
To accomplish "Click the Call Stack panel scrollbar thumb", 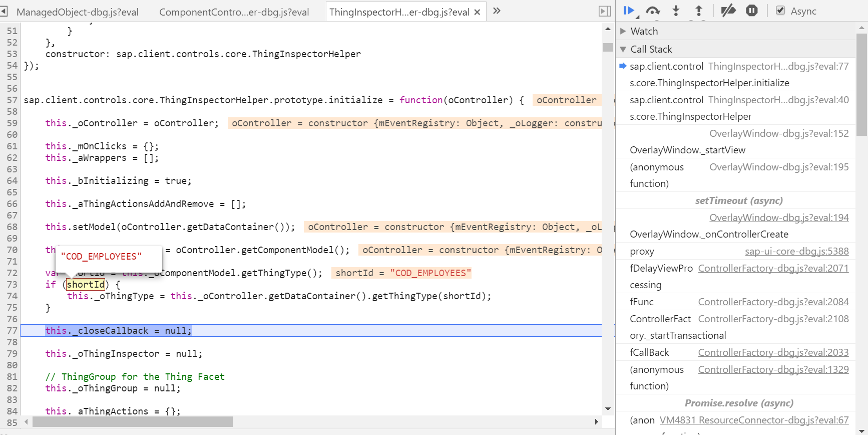I will click(861, 84).
